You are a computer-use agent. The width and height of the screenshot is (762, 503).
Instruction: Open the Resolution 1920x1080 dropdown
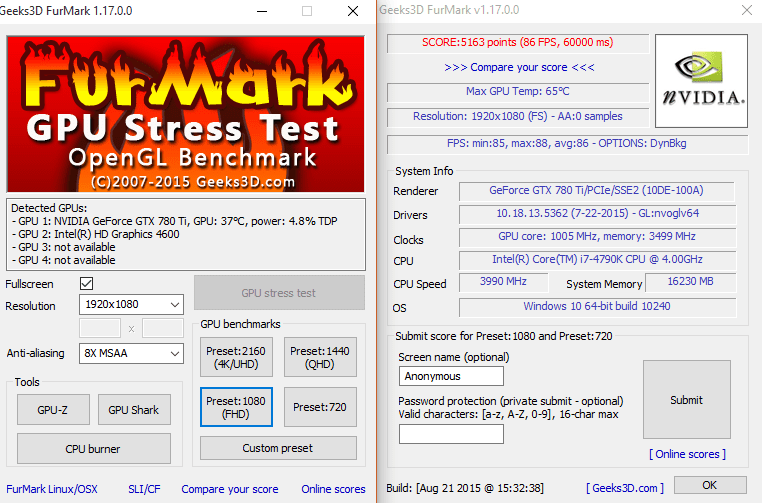(x=131, y=305)
